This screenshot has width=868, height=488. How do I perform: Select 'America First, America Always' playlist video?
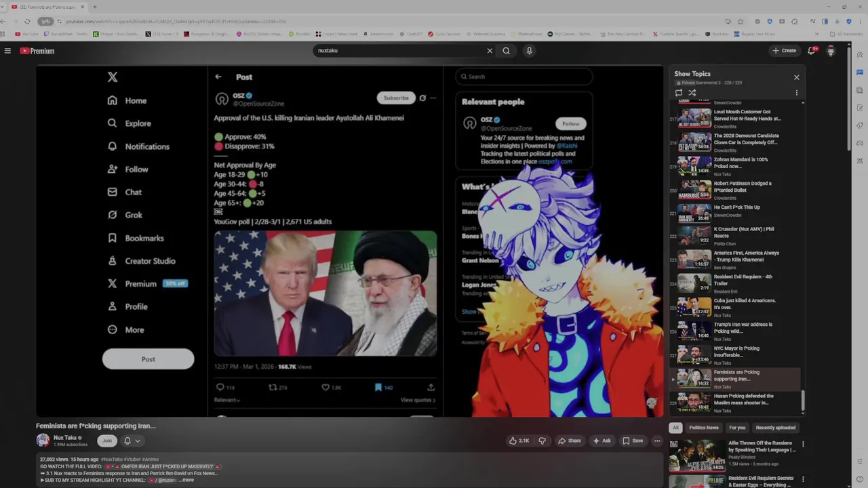click(x=735, y=260)
